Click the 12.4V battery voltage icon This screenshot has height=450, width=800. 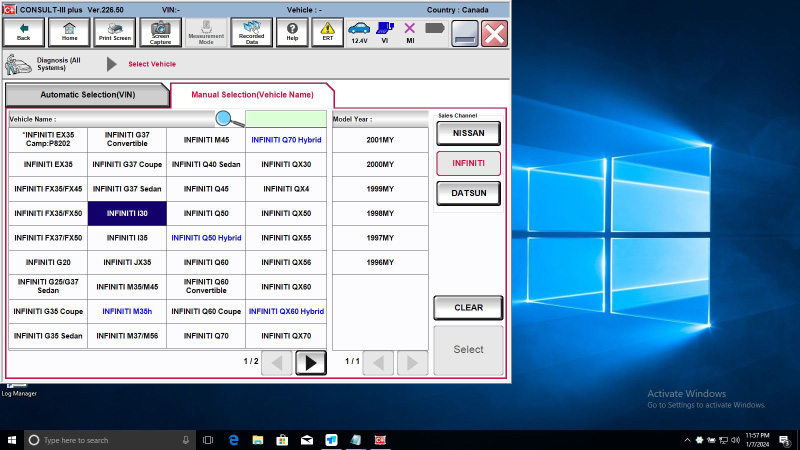(x=359, y=33)
